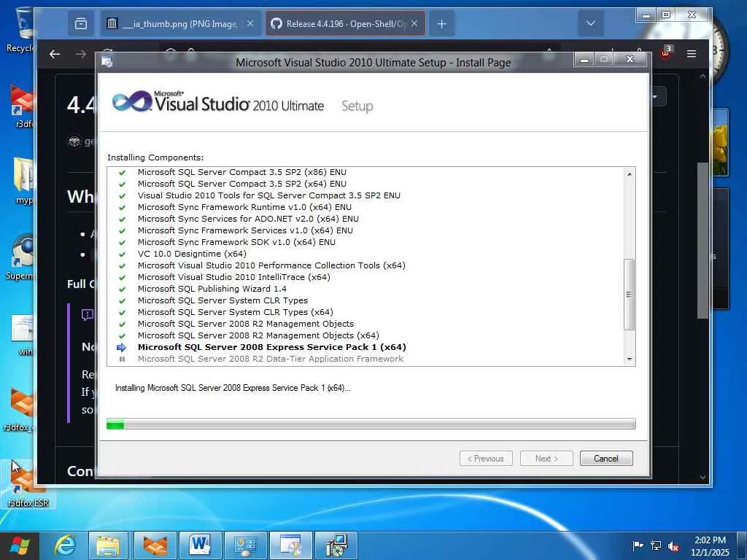
Task: Click the Action Center flag tray icon
Action: click(638, 545)
